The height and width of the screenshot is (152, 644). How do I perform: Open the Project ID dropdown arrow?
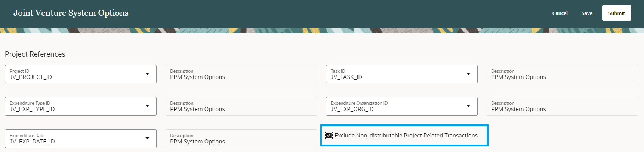(x=147, y=74)
